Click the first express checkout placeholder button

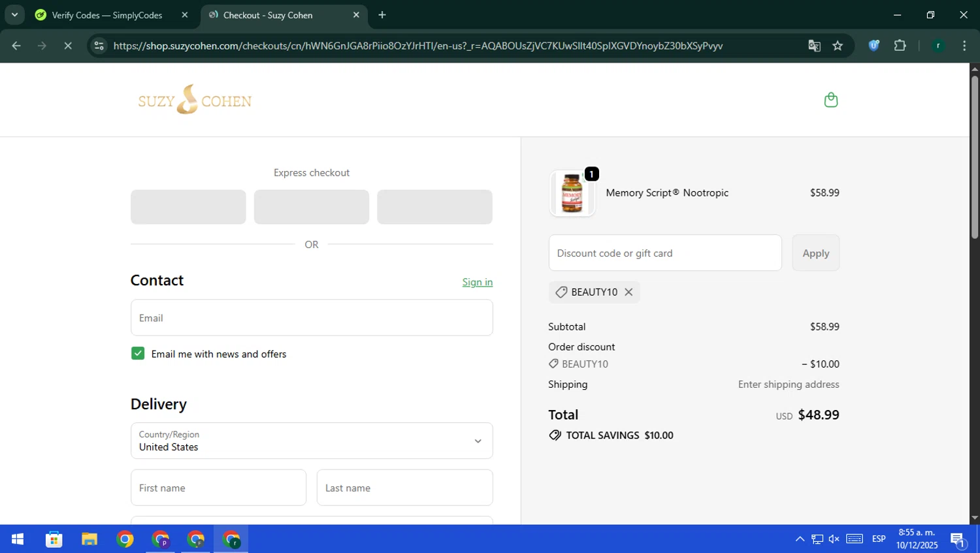pos(188,207)
